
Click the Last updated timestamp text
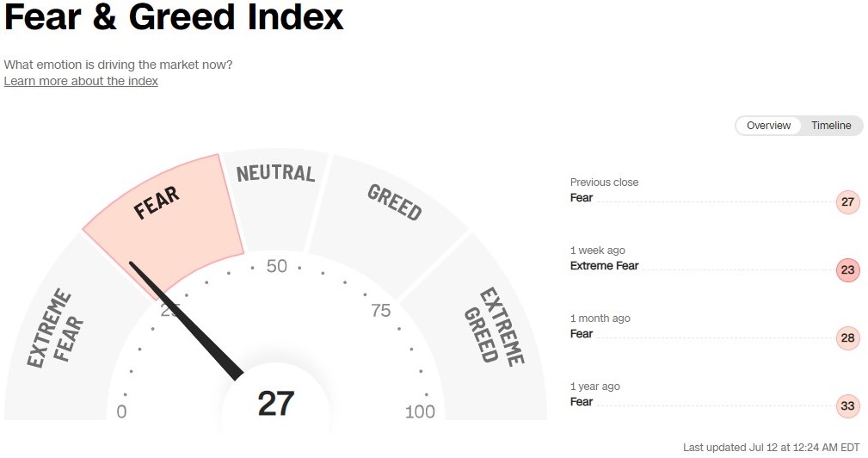pos(771,448)
